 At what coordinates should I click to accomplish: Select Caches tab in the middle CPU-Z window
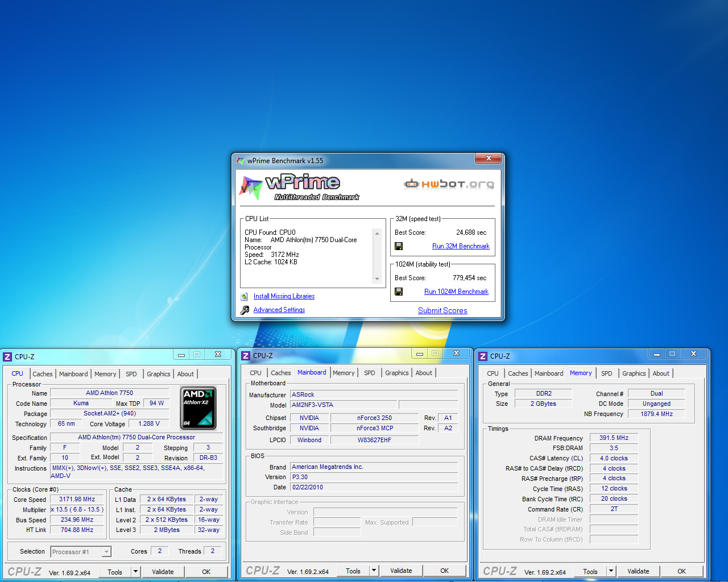pyautogui.click(x=281, y=373)
